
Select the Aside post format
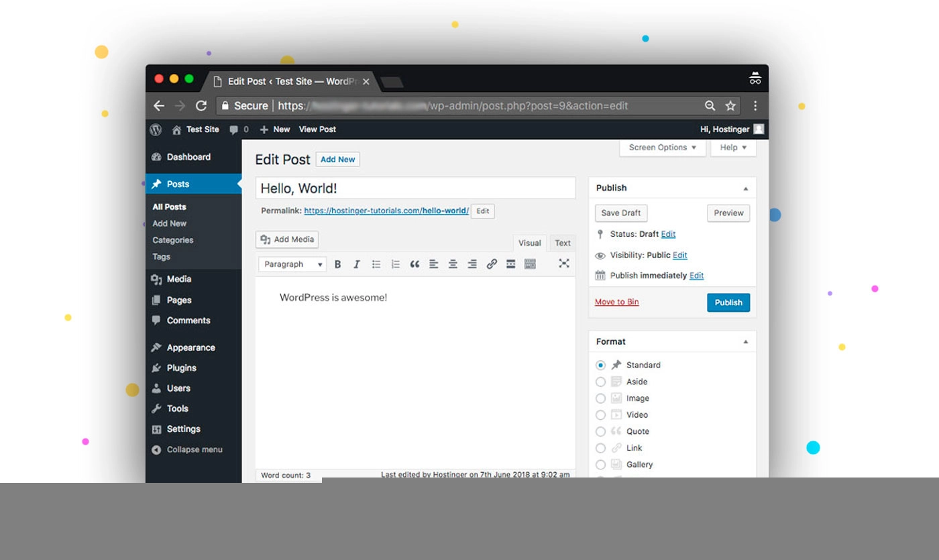[600, 382]
